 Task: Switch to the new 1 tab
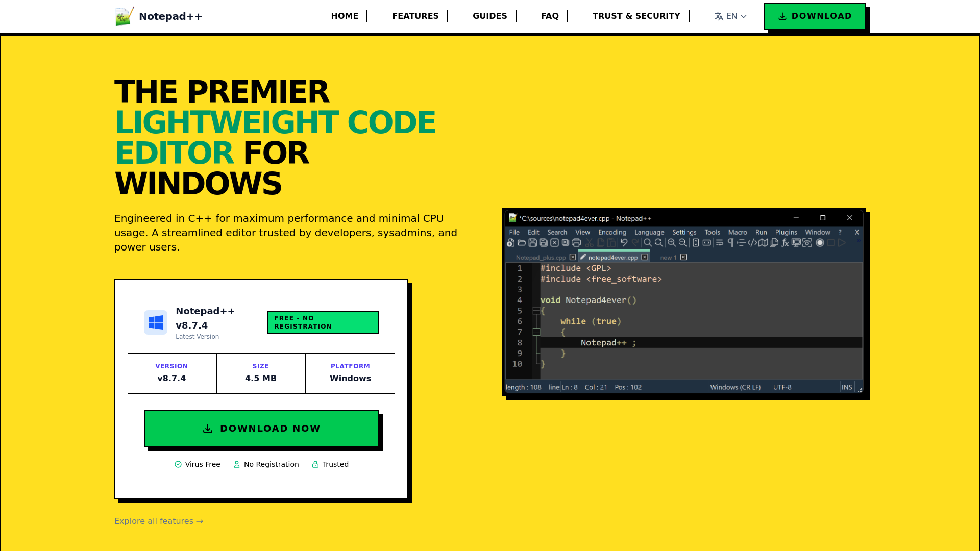click(668, 258)
